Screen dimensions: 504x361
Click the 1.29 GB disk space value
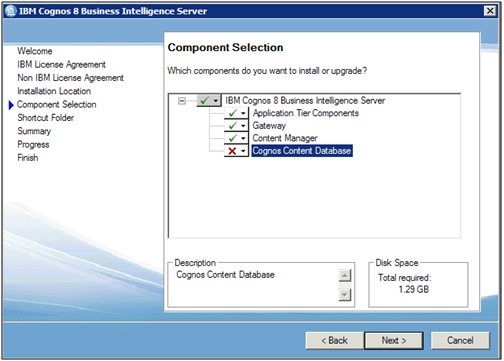coord(414,289)
